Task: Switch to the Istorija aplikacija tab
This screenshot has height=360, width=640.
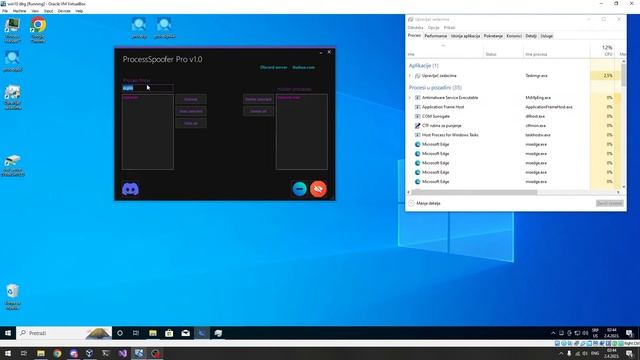Action: pos(465,36)
